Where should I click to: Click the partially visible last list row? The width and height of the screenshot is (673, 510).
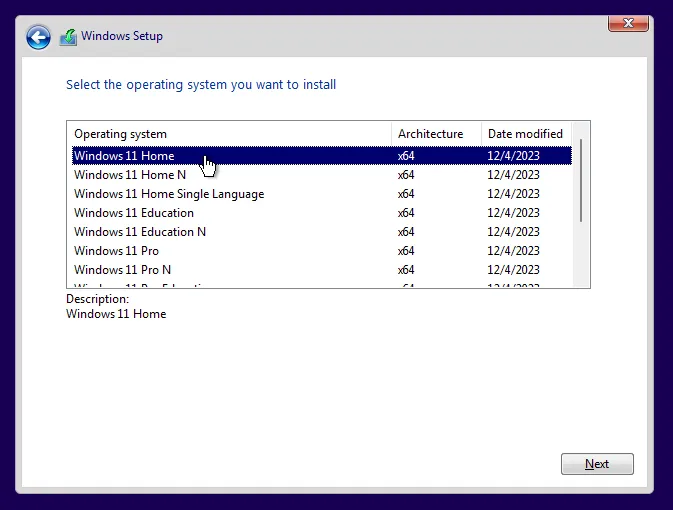coord(140,285)
